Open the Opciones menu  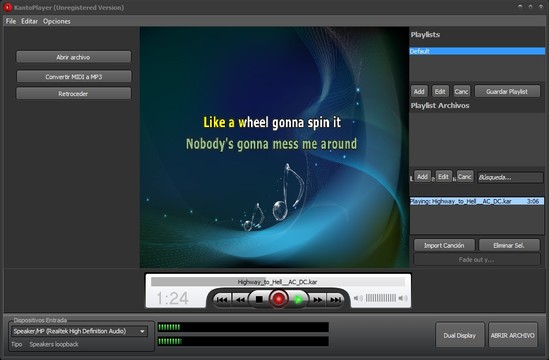click(x=57, y=21)
